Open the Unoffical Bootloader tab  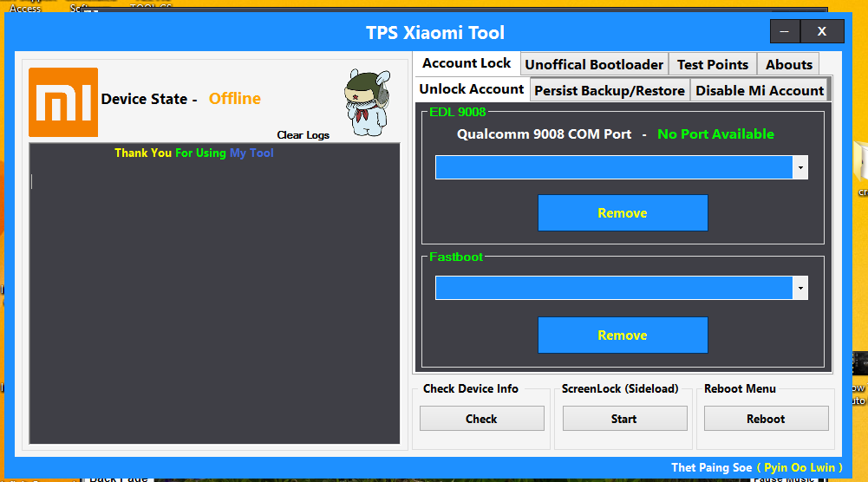[593, 65]
